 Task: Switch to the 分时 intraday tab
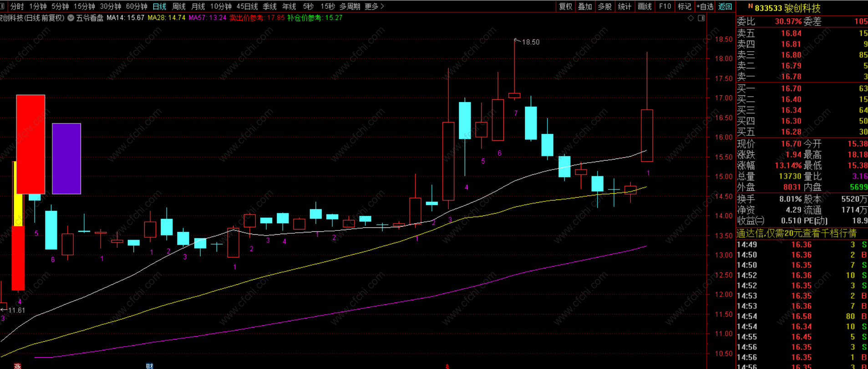click(17, 6)
